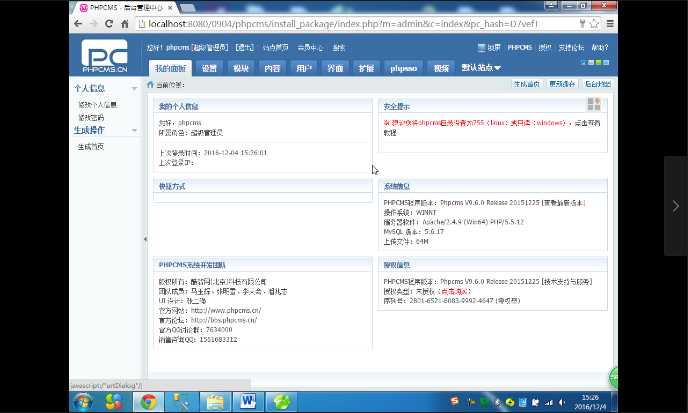Viewport: 688px width, 413px height.
Task: Open the PHPCMS link in top right
Action: [520, 47]
